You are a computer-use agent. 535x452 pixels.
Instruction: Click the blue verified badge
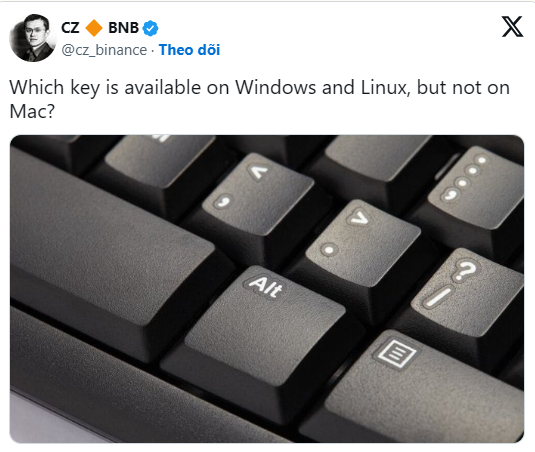click(150, 28)
